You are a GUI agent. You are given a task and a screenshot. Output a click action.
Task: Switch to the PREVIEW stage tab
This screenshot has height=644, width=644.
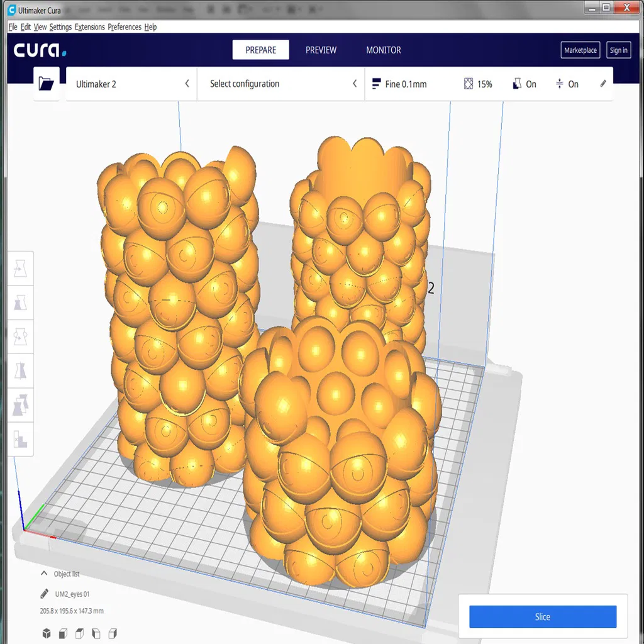click(x=321, y=50)
